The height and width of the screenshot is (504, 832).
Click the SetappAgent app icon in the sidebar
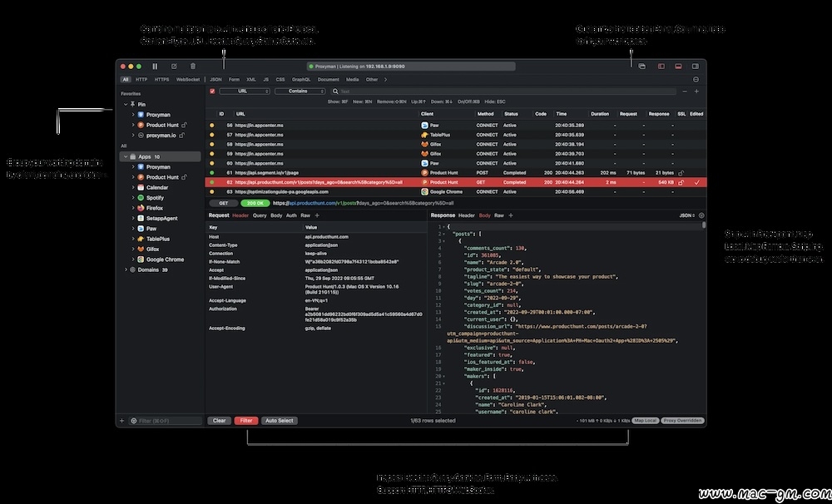click(x=141, y=218)
